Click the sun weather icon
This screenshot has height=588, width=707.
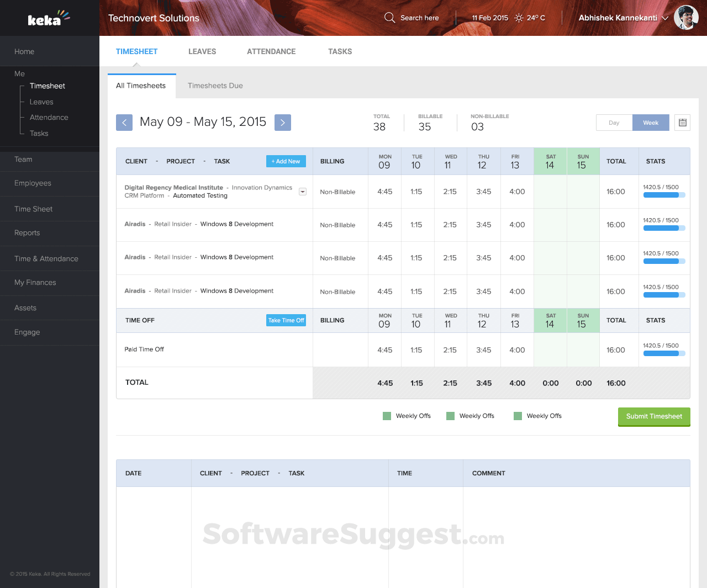pos(519,18)
